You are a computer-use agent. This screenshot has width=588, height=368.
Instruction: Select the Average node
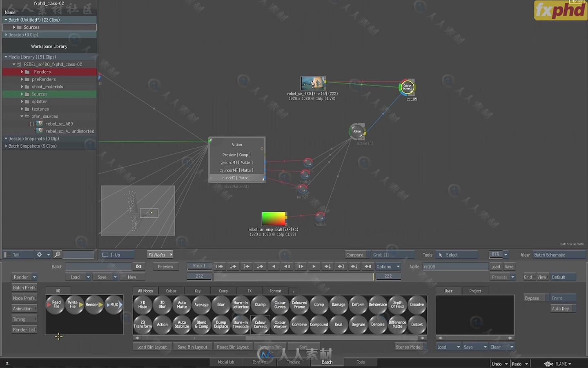coord(201,305)
